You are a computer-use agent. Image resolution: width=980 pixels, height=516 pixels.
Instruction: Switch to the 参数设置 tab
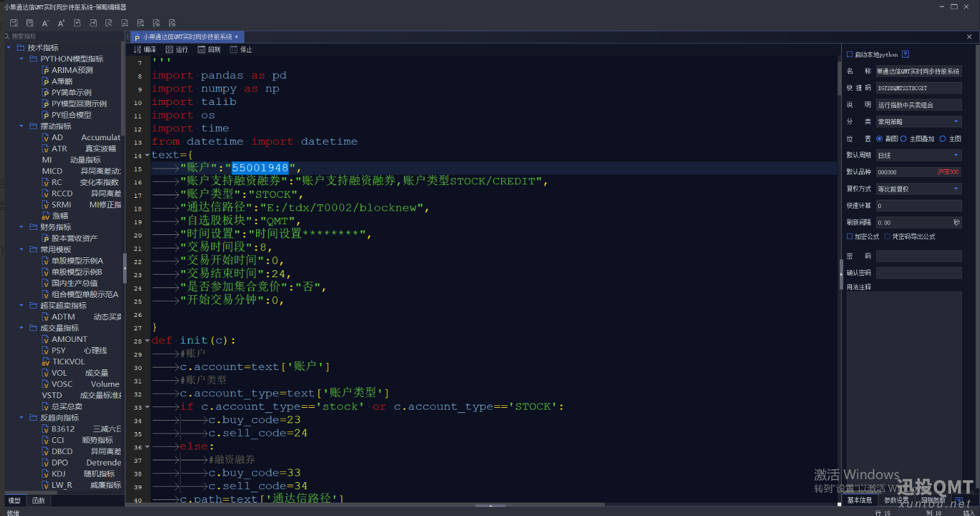(x=896, y=500)
